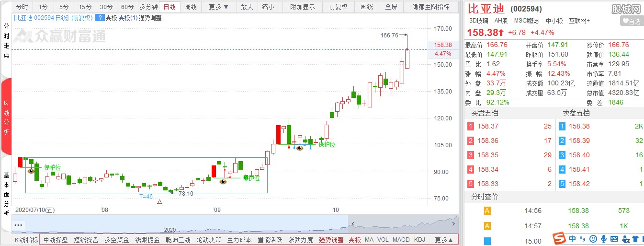Toggle the 前复权 adjustment button
This screenshot has height=246, width=644.
(338, 7)
